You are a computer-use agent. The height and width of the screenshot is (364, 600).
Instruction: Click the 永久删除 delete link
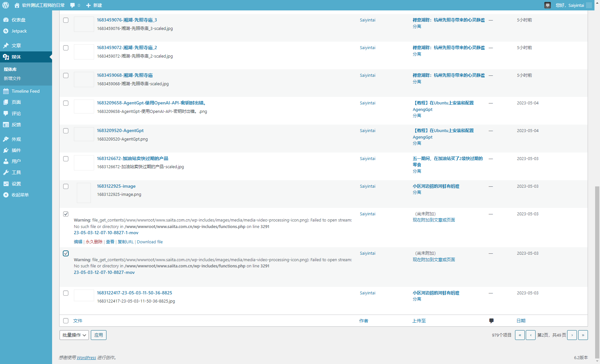click(94, 242)
